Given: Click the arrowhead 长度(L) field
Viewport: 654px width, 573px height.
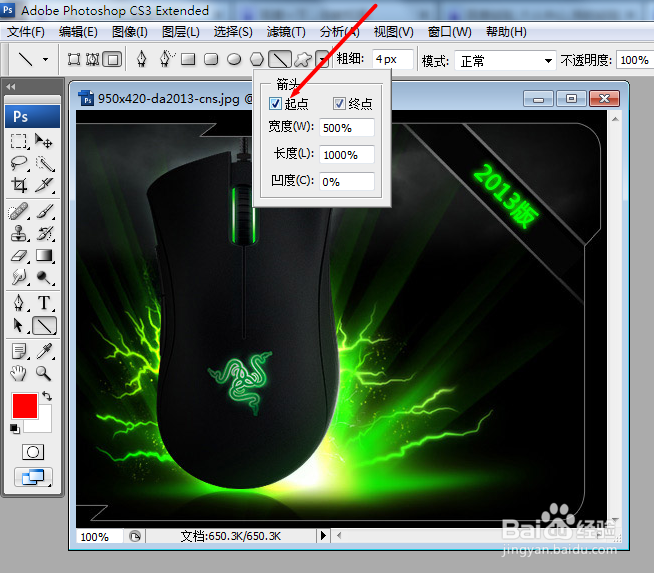Looking at the screenshot, I should click(347, 155).
